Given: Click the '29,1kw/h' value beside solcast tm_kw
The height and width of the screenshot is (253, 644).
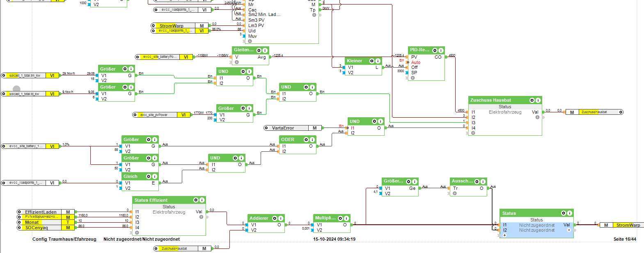Looking at the screenshot, I should click(69, 73).
